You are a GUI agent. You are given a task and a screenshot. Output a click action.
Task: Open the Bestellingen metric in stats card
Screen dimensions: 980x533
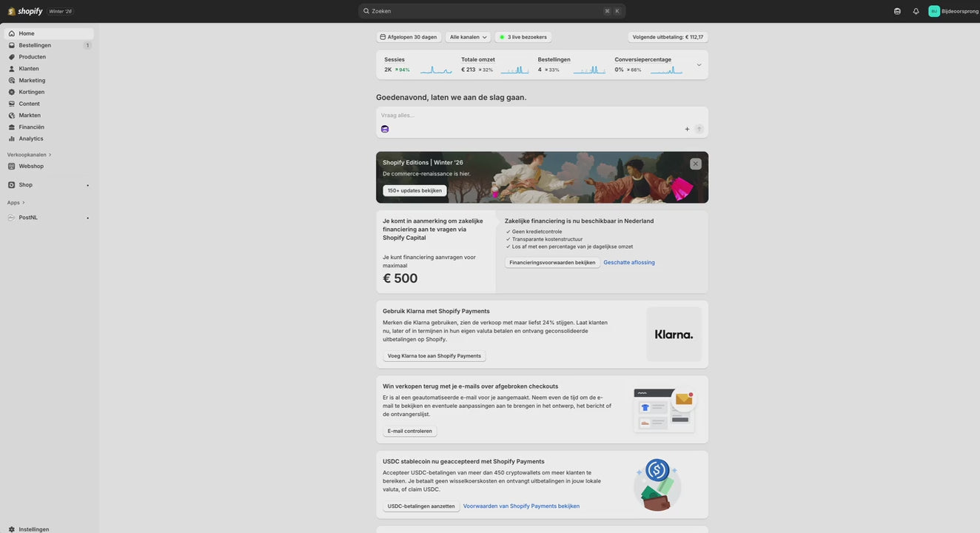coord(572,64)
